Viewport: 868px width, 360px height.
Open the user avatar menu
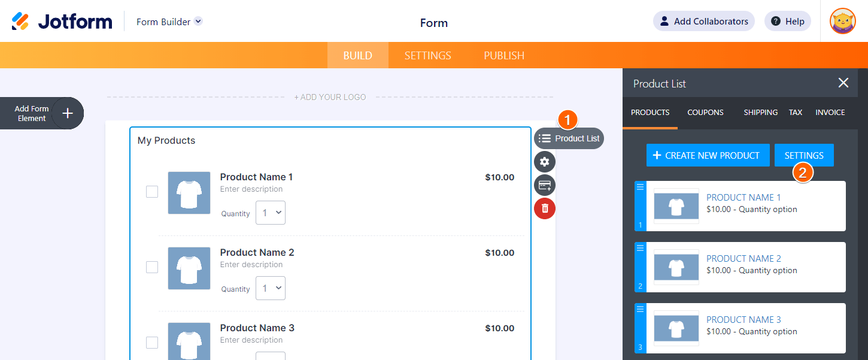[x=842, y=22]
